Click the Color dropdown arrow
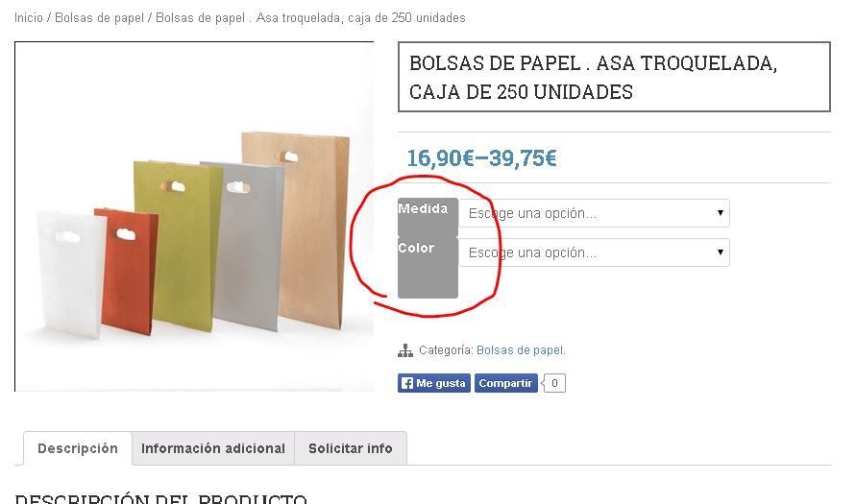 pos(721,252)
